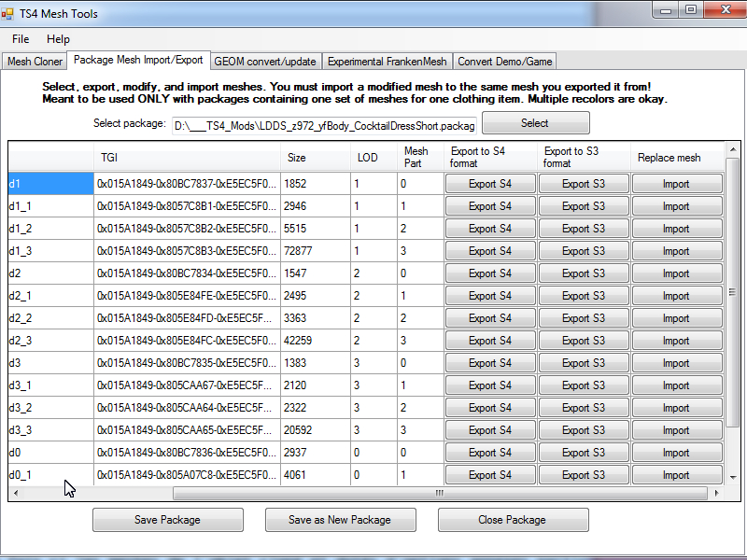747x560 pixels.
Task: Select the Package Mesh Import/Export tab
Action: tap(138, 60)
